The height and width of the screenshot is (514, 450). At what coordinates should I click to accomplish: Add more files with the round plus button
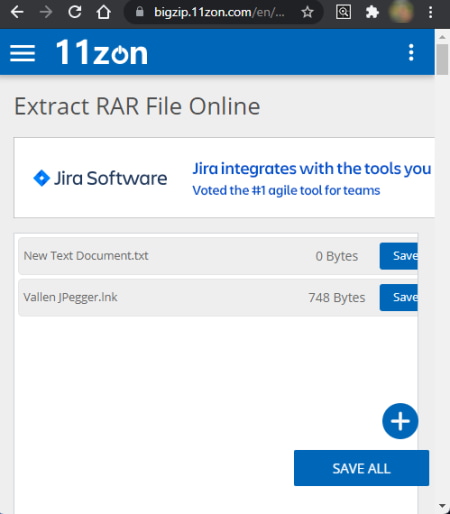(400, 421)
